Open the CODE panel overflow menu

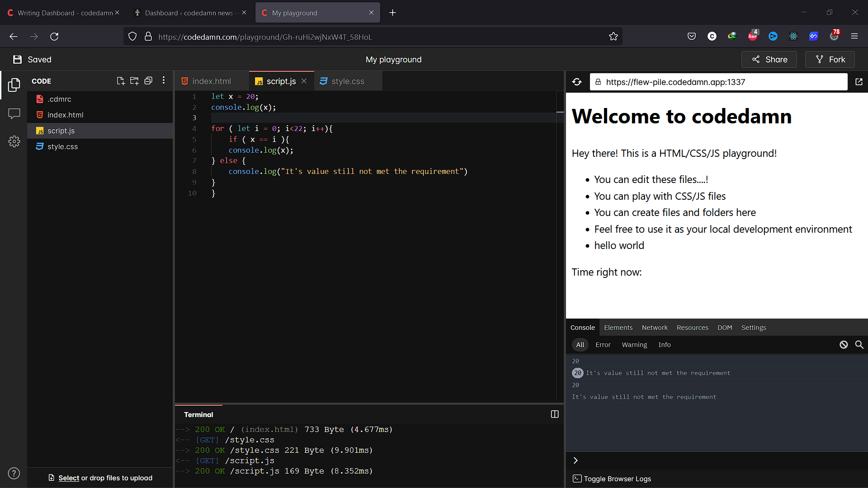click(163, 80)
